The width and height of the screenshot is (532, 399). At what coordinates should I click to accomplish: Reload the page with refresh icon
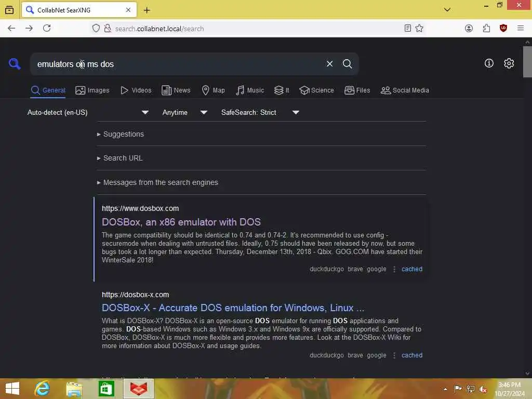pos(47,28)
